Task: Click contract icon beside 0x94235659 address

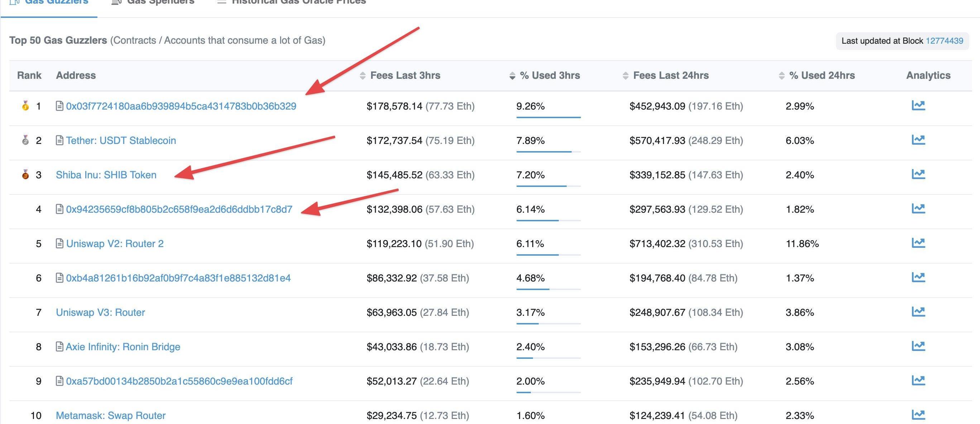Action: (x=59, y=209)
